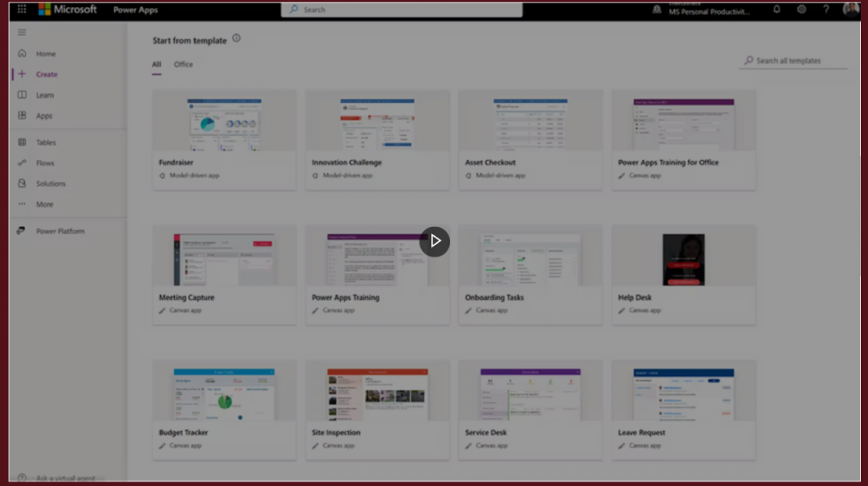Screen dimensions: 868x486
Task: Select the All templates tab
Action: 156,64
